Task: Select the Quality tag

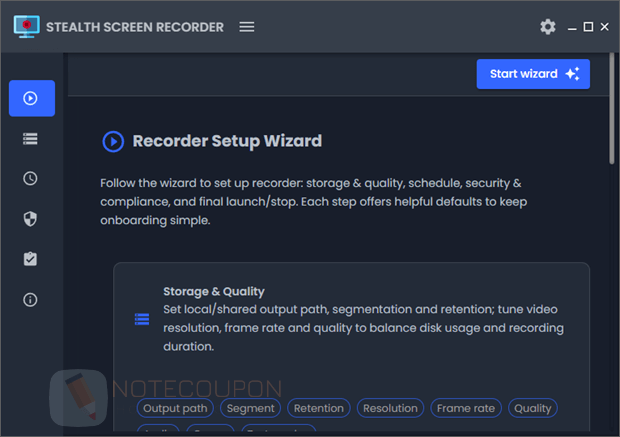Action: 533,408
